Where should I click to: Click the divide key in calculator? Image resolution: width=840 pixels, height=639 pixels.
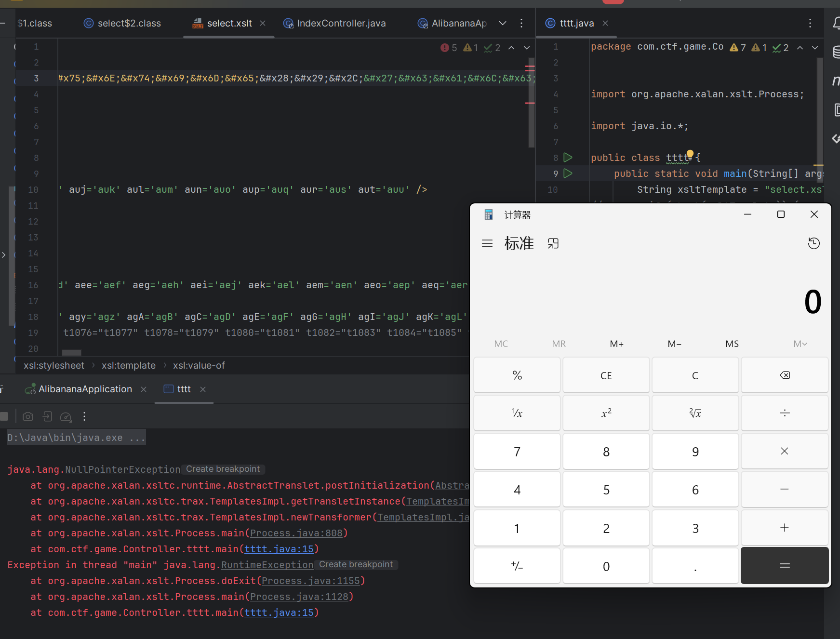(785, 413)
